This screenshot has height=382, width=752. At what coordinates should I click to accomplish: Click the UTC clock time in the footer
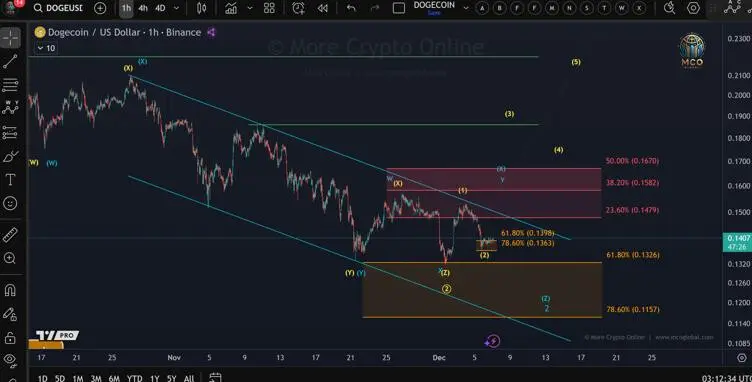[x=726, y=378]
